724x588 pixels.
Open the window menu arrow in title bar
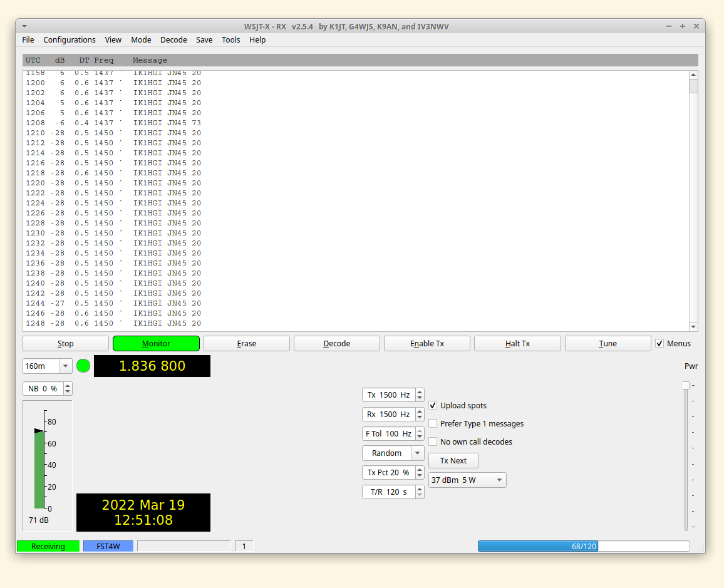24,27
